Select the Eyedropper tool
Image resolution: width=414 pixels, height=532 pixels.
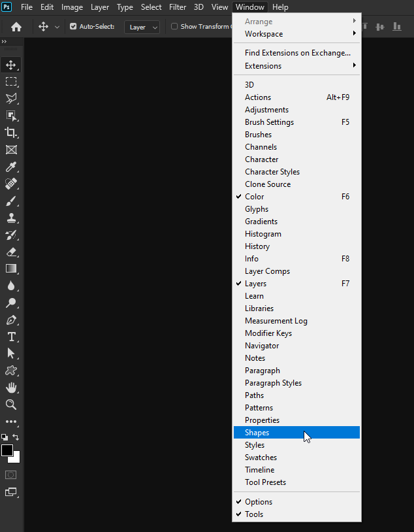point(11,167)
